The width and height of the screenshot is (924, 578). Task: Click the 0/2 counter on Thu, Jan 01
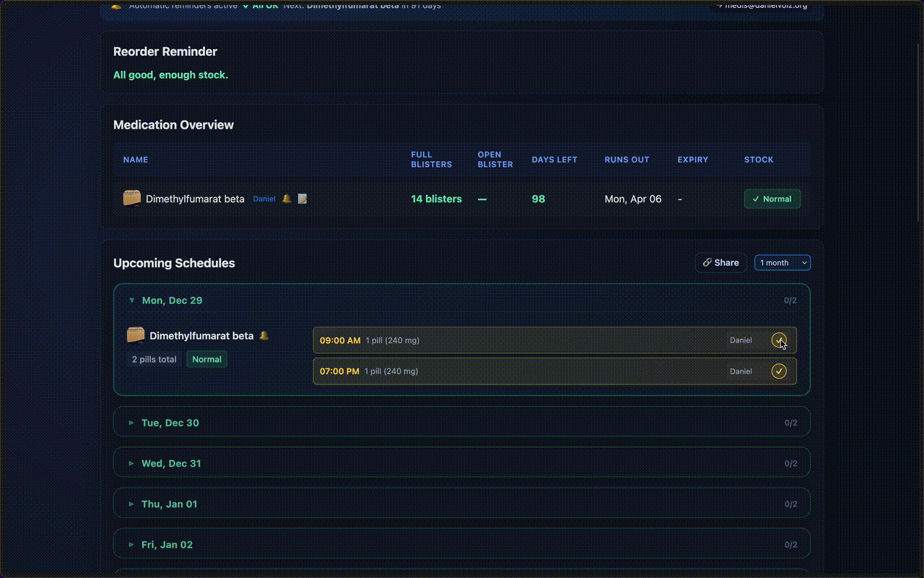coord(791,504)
